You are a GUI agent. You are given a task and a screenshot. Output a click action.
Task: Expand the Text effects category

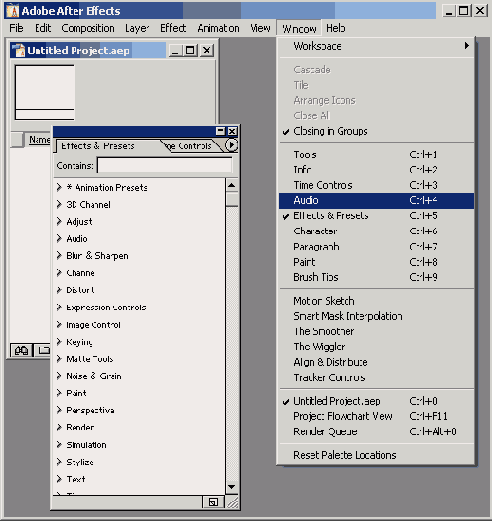tap(59, 479)
